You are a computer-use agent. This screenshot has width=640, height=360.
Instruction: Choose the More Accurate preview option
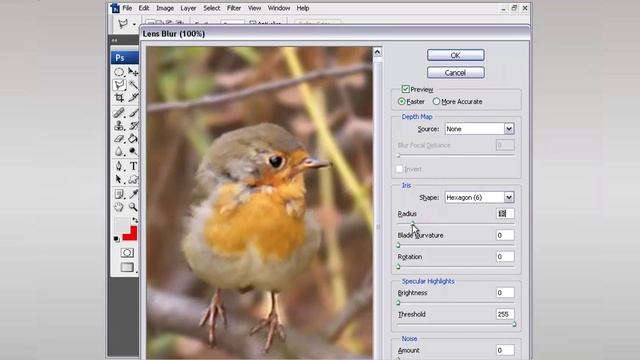(x=436, y=101)
